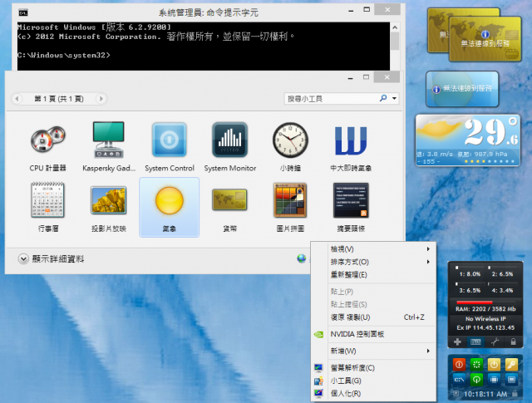Click the highlighted meter view icon on monitor gadget

475,342
